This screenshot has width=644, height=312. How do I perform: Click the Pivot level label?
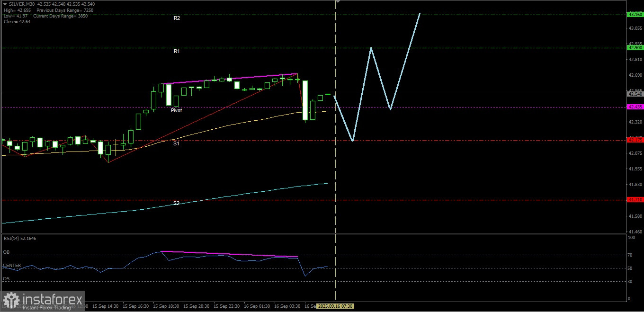[176, 110]
